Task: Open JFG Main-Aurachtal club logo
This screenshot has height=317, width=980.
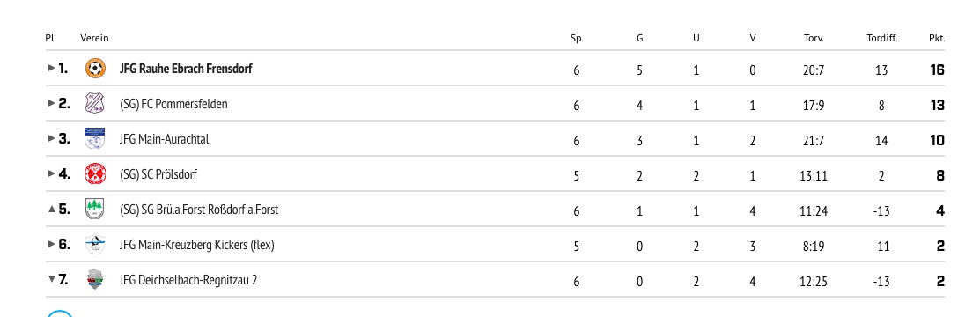Action: tap(95, 138)
